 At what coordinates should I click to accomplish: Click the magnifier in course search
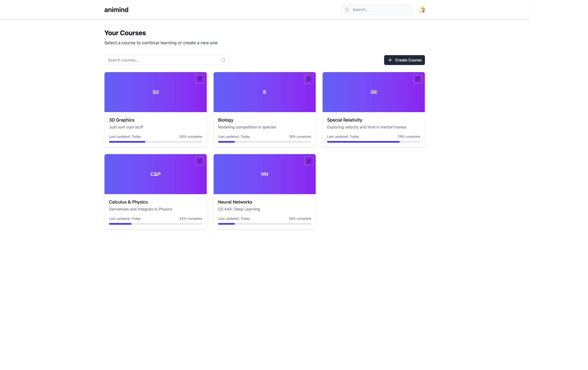point(223,60)
